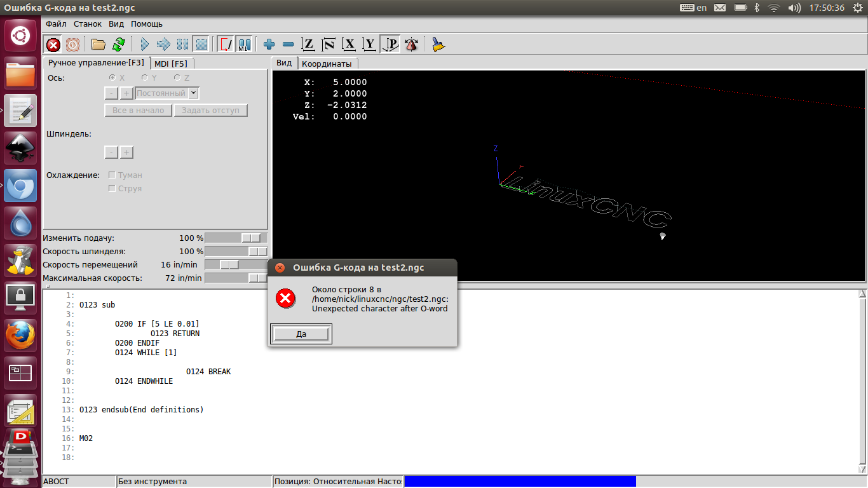Open the Chromium browser in the launcher
868x488 pixels.
(x=20, y=186)
